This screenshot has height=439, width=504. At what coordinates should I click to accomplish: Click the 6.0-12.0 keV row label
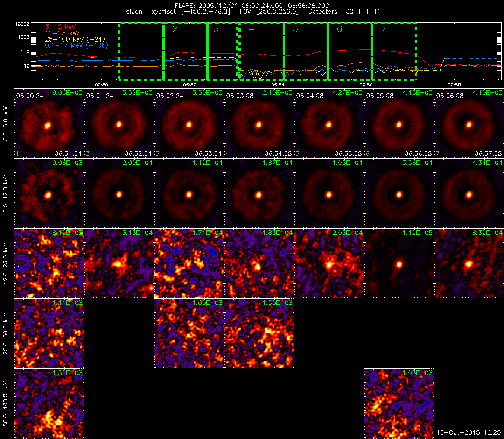click(6, 194)
